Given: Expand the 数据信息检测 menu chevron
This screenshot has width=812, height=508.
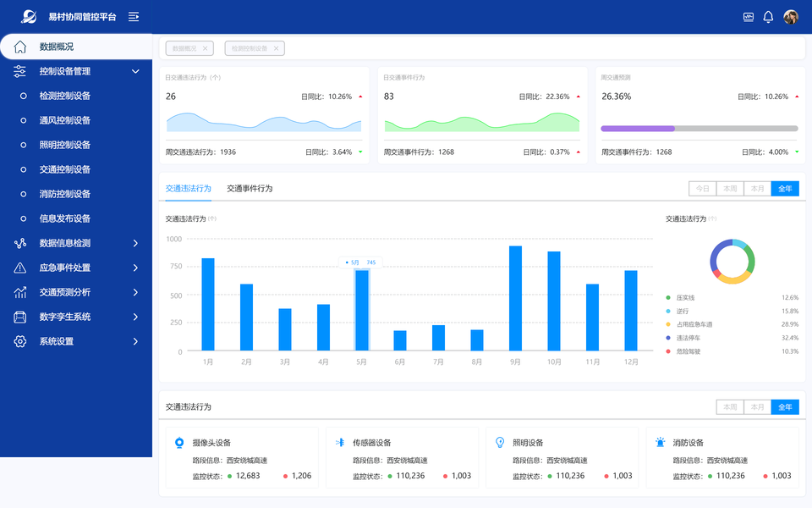Looking at the screenshot, I should [135, 243].
